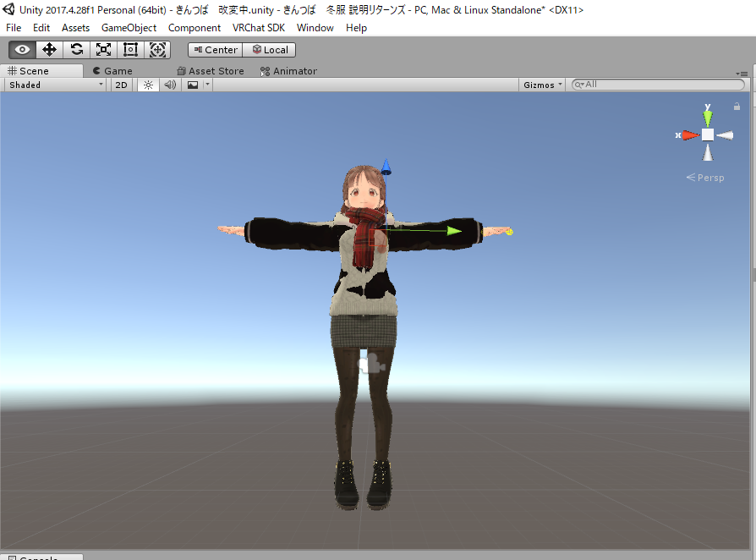Image resolution: width=756 pixels, height=560 pixels.
Task: Click the yellow gizmo on right hand
Action: tap(509, 232)
